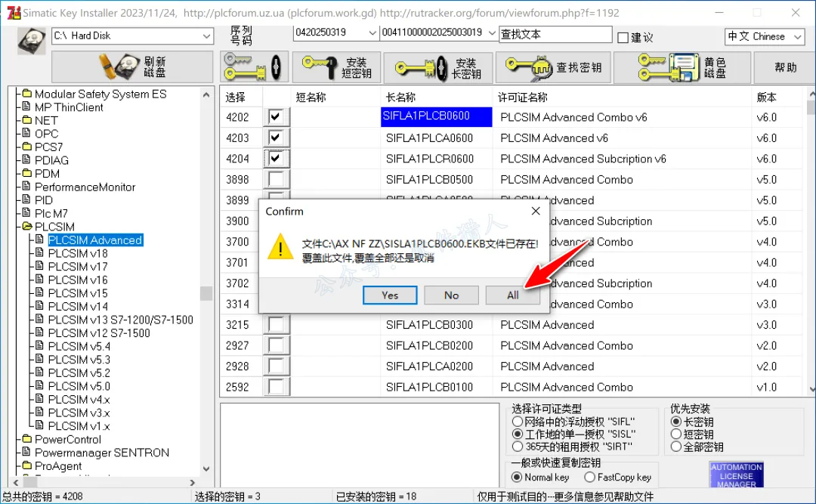Click the tree's scroll down arrow
The height and width of the screenshot is (504, 816).
(x=206, y=468)
